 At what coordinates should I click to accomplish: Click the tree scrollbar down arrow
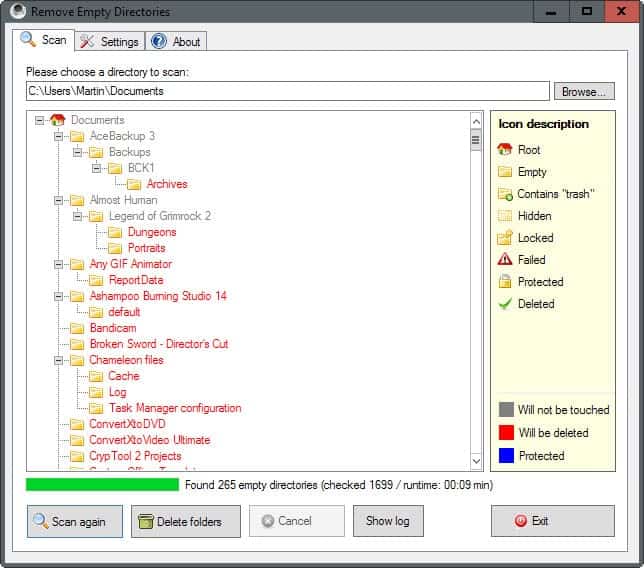[476, 461]
